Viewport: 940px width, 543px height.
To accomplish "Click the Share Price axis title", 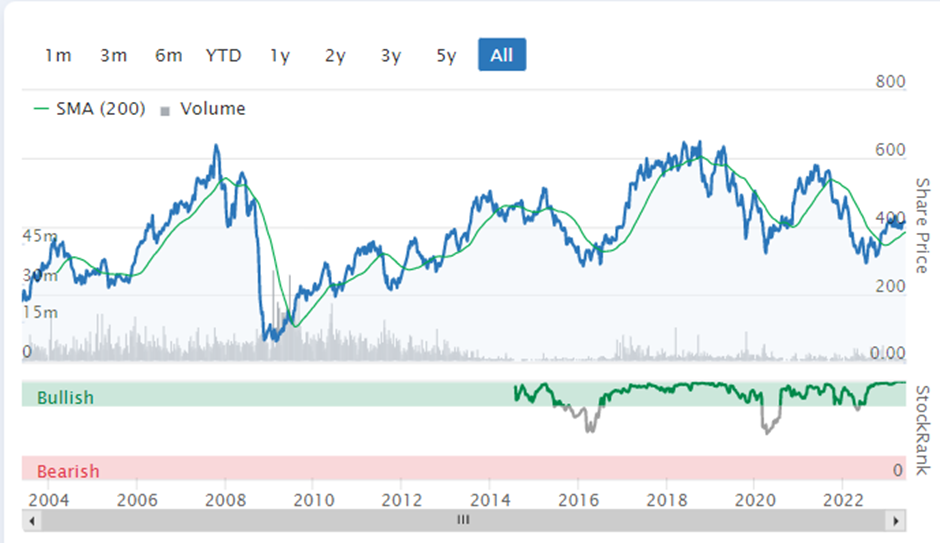I will 922,225.
